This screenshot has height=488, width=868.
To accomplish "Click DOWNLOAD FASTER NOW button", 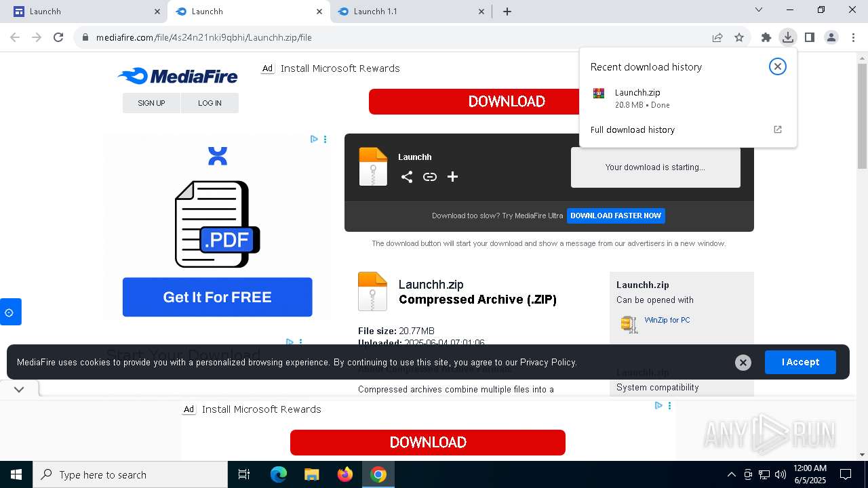I will point(616,216).
